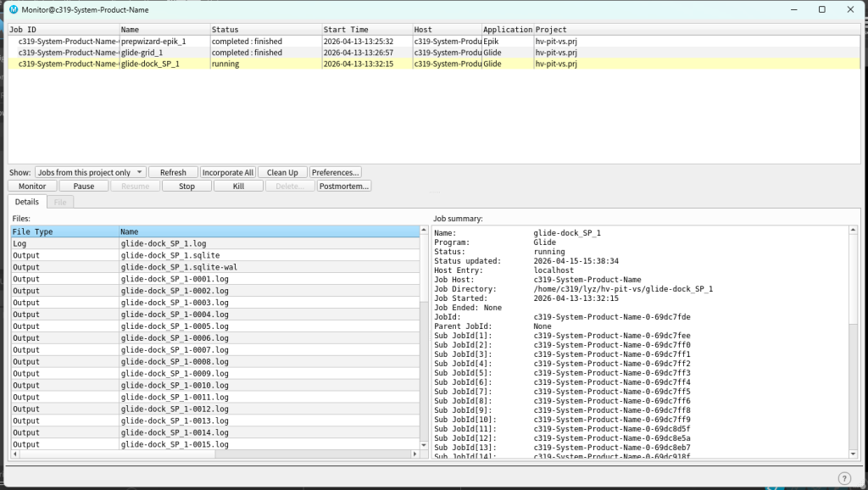Click the Postmortem button
The height and width of the screenshot is (490, 868).
tap(344, 186)
